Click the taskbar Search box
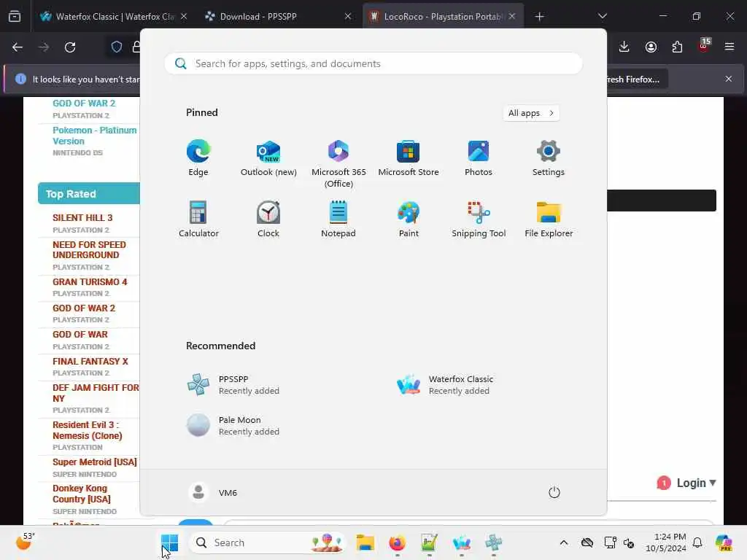 (x=268, y=542)
